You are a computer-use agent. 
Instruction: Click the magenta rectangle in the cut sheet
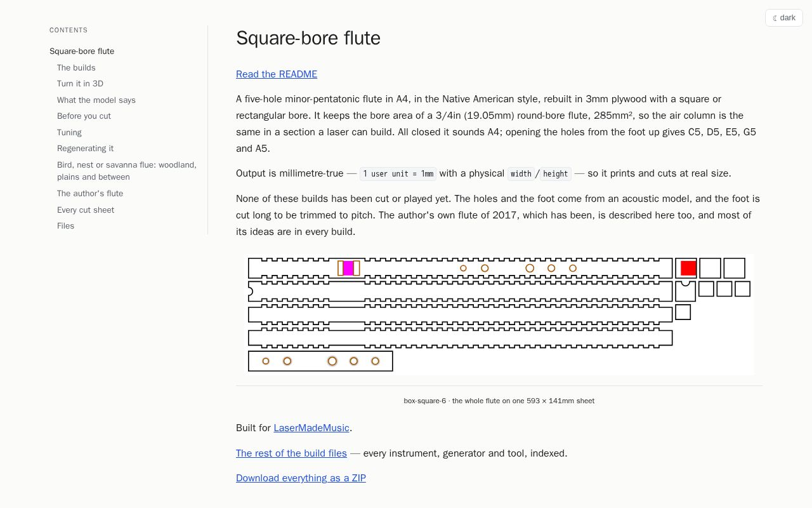[x=348, y=268]
